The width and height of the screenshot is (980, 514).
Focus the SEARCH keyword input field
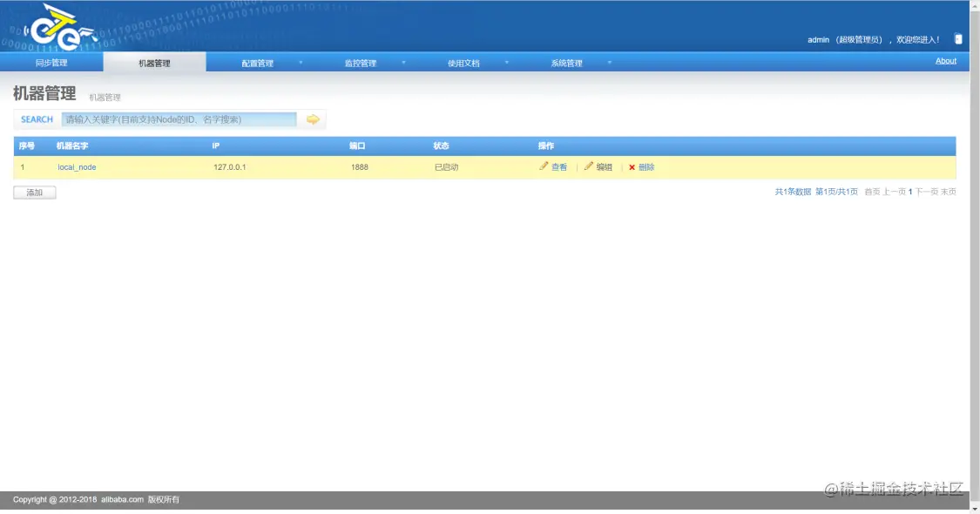(179, 119)
